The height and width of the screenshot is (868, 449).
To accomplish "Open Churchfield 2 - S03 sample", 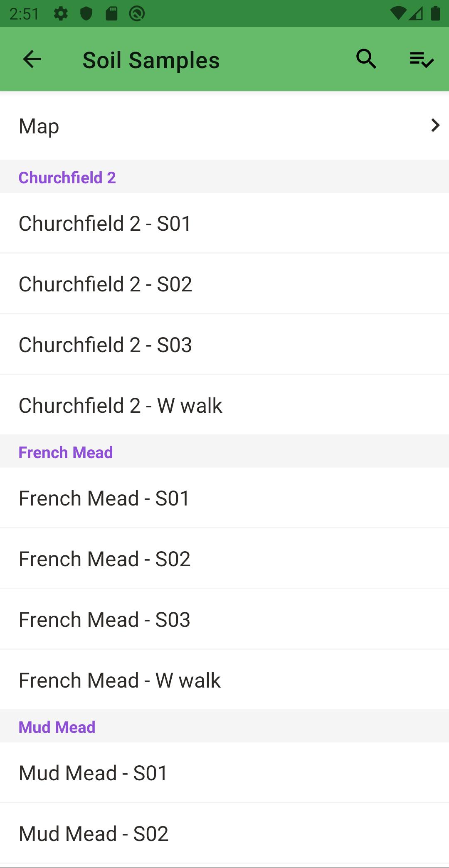I will pyautogui.click(x=224, y=345).
